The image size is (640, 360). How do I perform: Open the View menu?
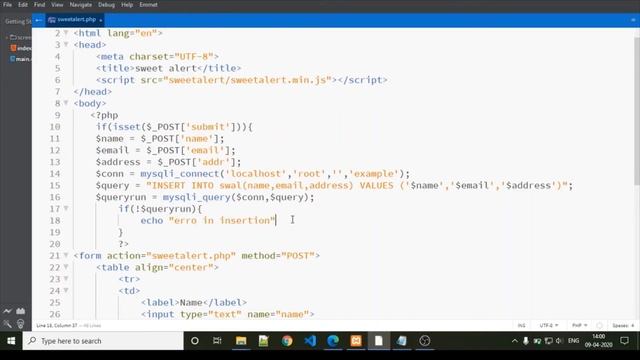point(57,5)
